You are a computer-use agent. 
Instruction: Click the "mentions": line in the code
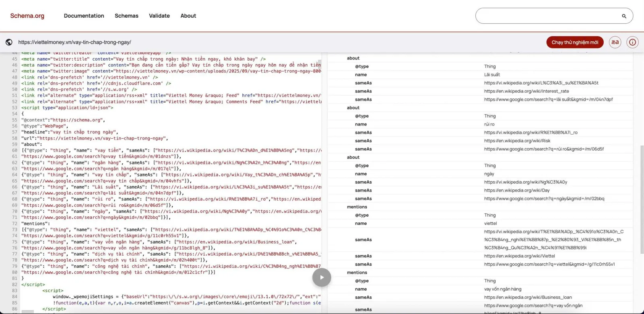(35, 224)
